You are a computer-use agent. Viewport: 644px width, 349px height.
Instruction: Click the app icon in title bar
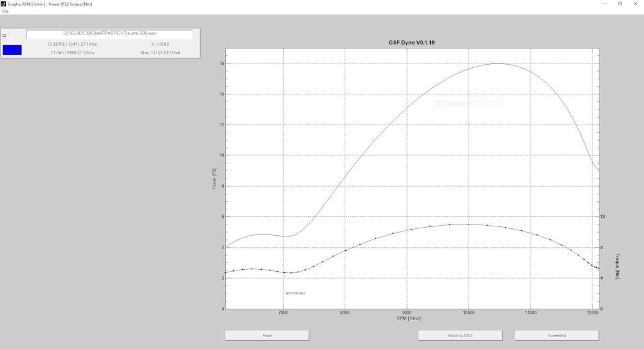pyautogui.click(x=4, y=3)
